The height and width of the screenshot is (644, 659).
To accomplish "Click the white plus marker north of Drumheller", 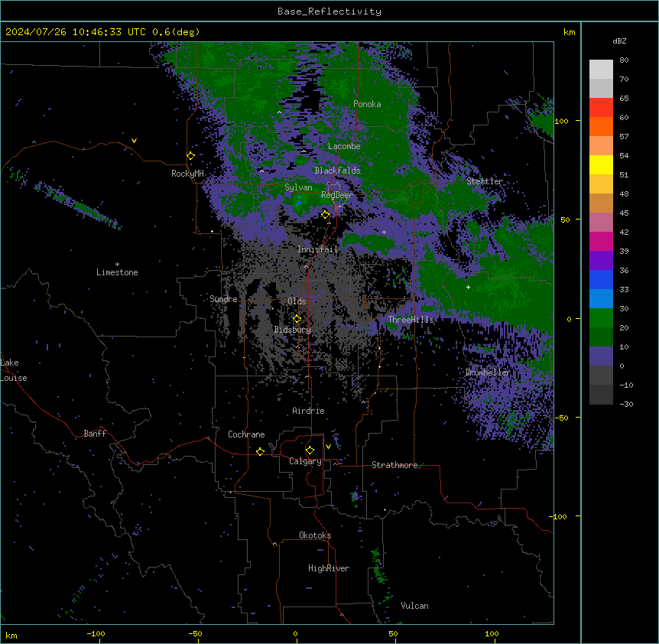I will (x=468, y=287).
